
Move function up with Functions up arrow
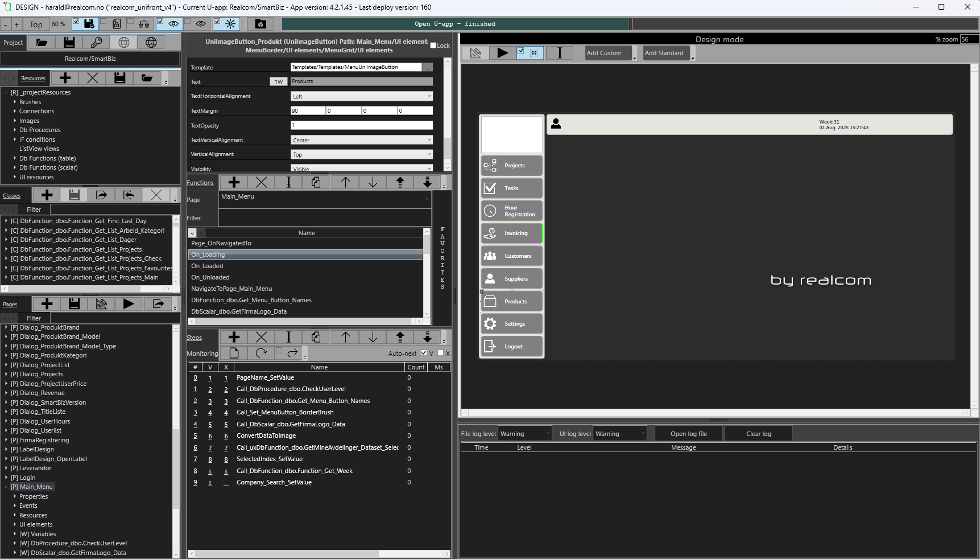[345, 182]
